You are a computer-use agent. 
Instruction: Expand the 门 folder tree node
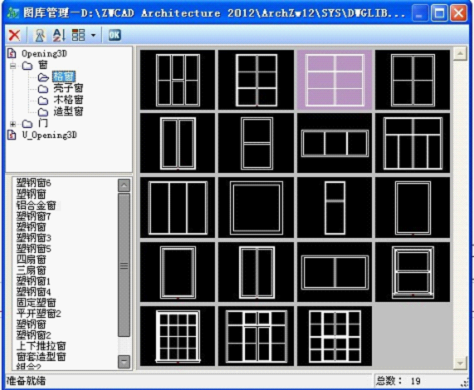click(13, 124)
